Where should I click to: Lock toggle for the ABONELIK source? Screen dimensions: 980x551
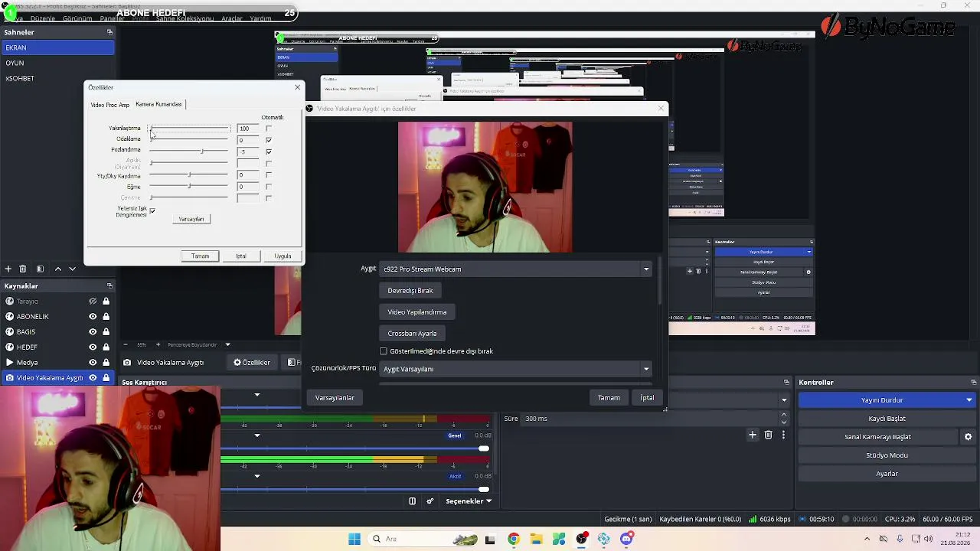(106, 316)
